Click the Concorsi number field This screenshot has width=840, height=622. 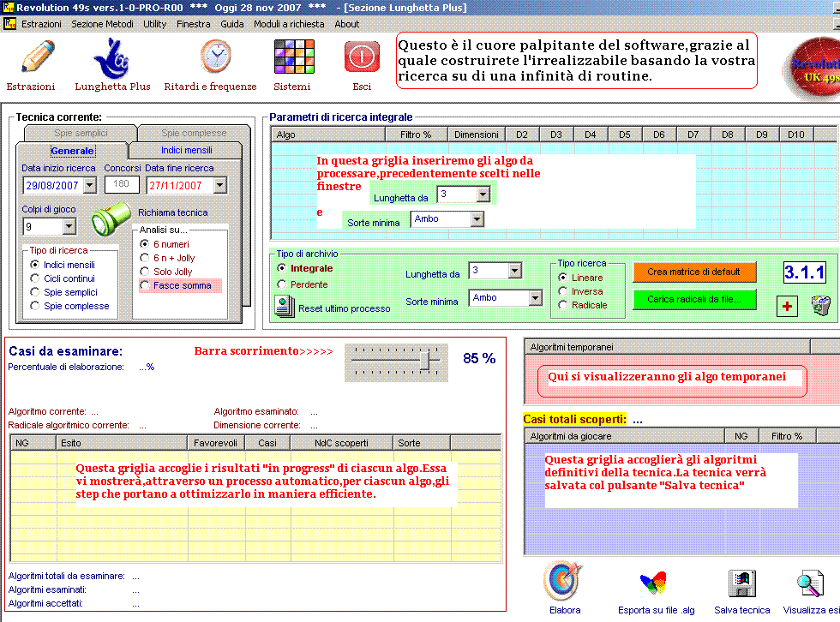pyautogui.click(x=122, y=184)
